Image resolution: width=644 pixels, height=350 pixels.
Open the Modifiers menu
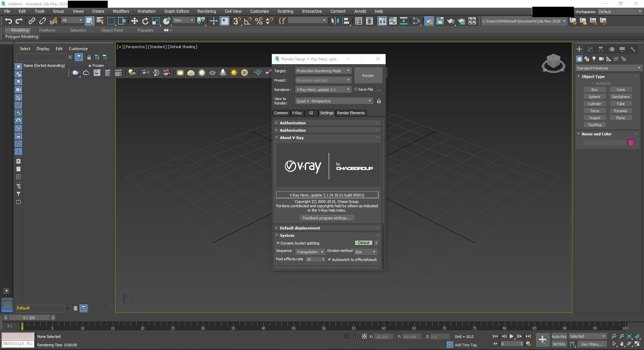121,11
